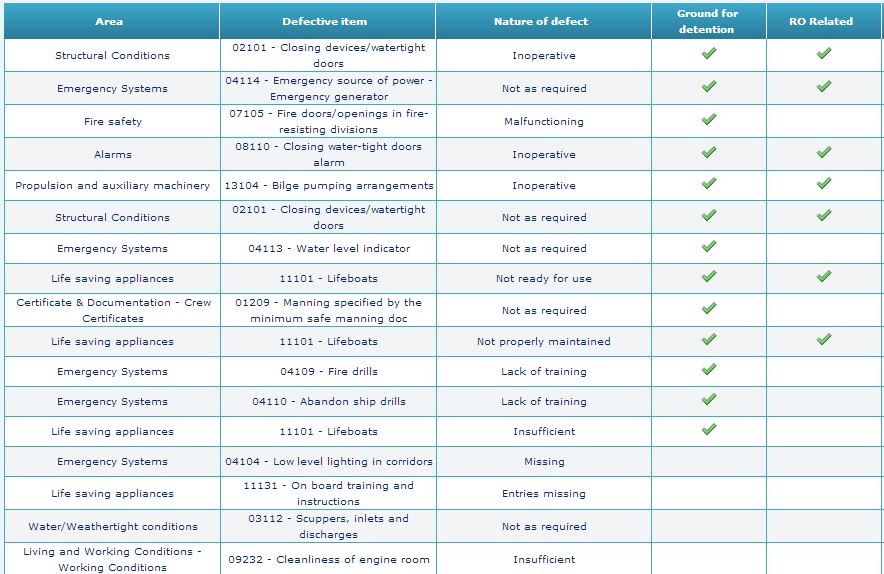
Task: Click the Propulsion and auxiliary machinery area cell
Action: point(112,185)
